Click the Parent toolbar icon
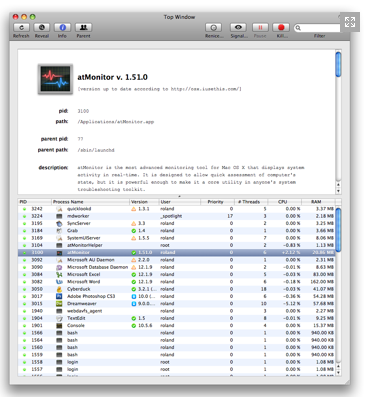 pos(83,27)
